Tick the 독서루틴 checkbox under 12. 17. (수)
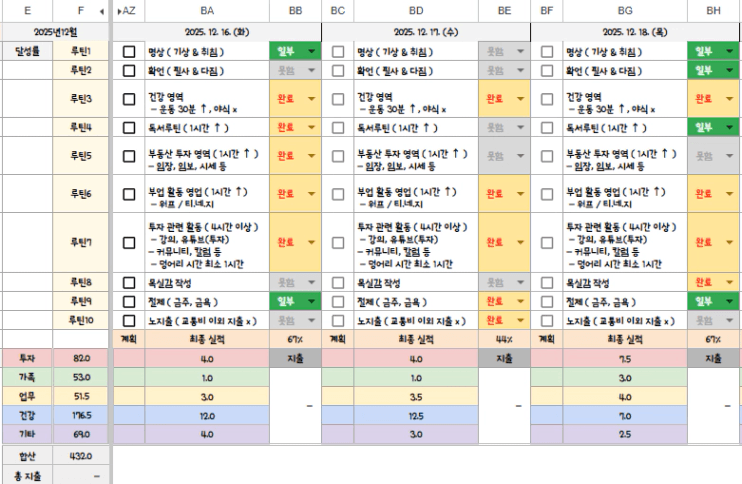 click(x=338, y=127)
